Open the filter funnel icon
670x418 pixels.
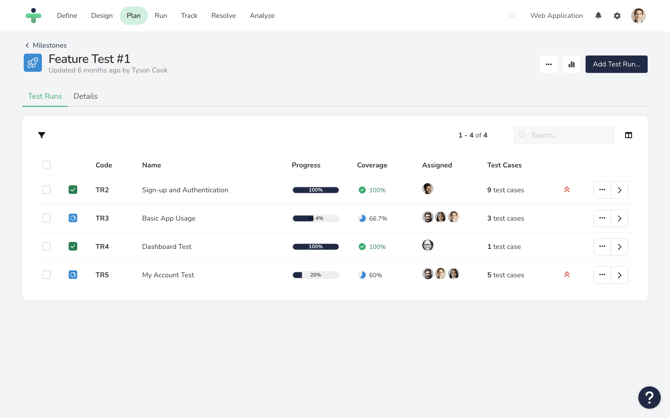41,135
